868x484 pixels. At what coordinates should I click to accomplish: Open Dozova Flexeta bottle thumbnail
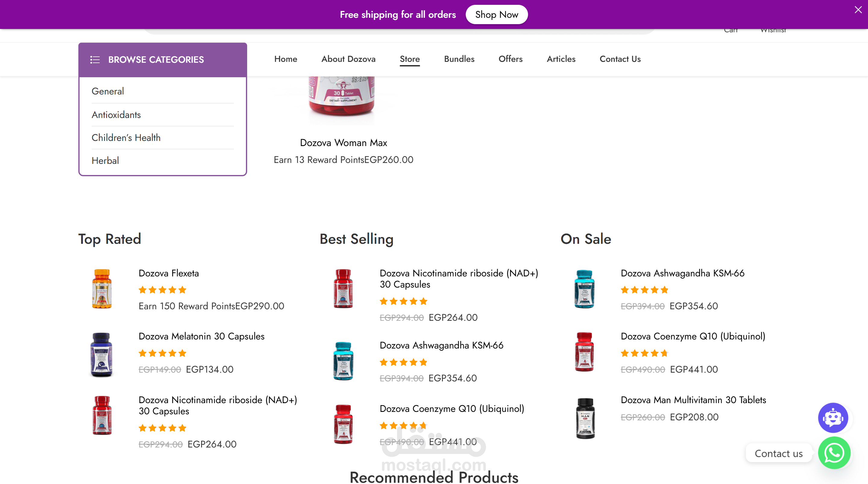[x=102, y=288]
